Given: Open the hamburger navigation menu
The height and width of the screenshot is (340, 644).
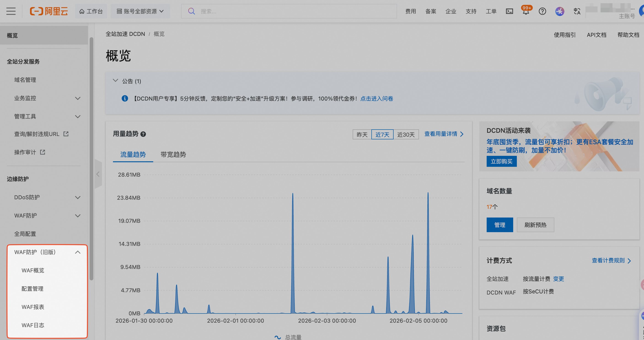Looking at the screenshot, I should pos(11,11).
